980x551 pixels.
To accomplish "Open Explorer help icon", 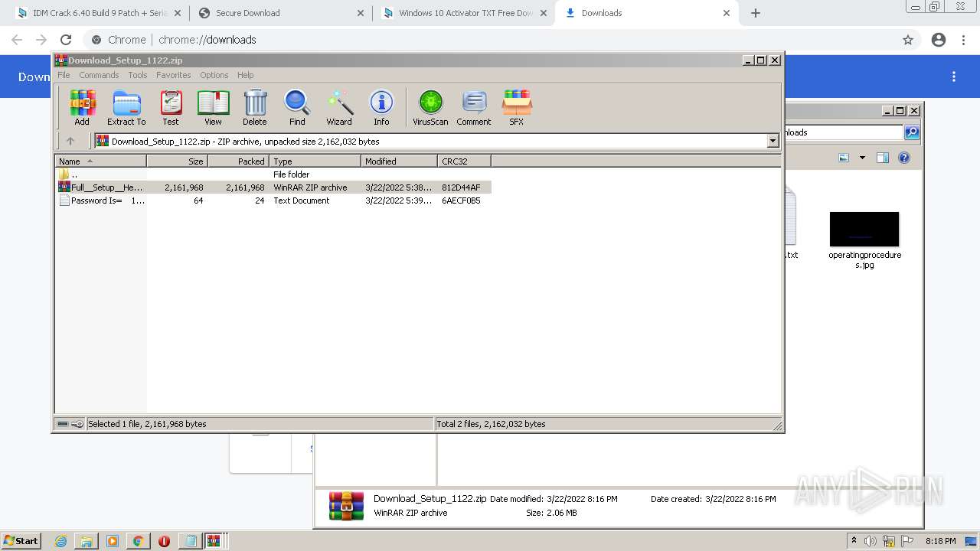I will [904, 158].
